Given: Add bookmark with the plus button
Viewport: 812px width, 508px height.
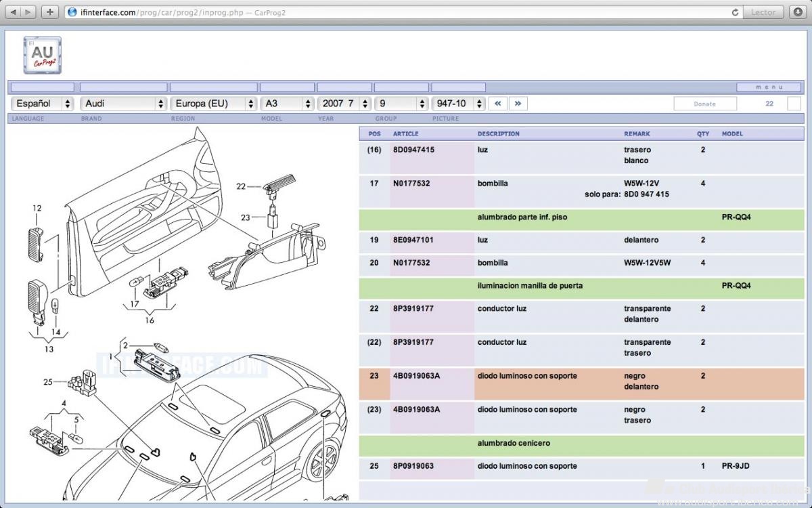Looking at the screenshot, I should point(50,12).
